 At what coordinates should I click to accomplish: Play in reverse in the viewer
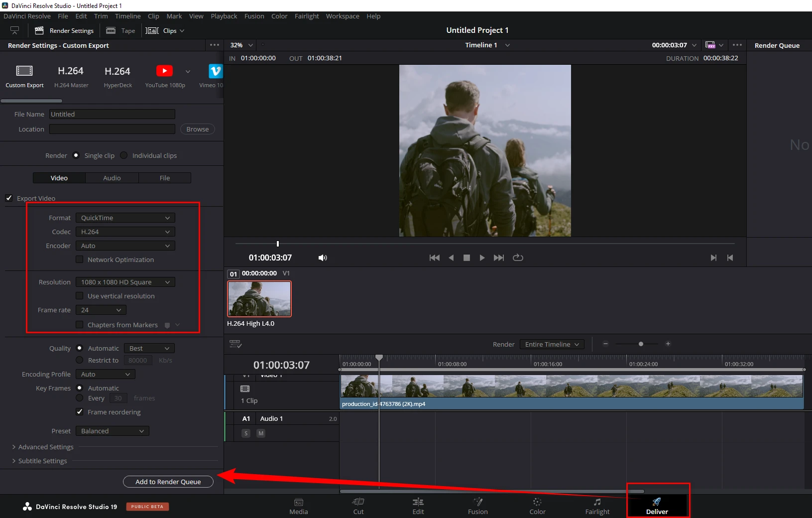[451, 258]
